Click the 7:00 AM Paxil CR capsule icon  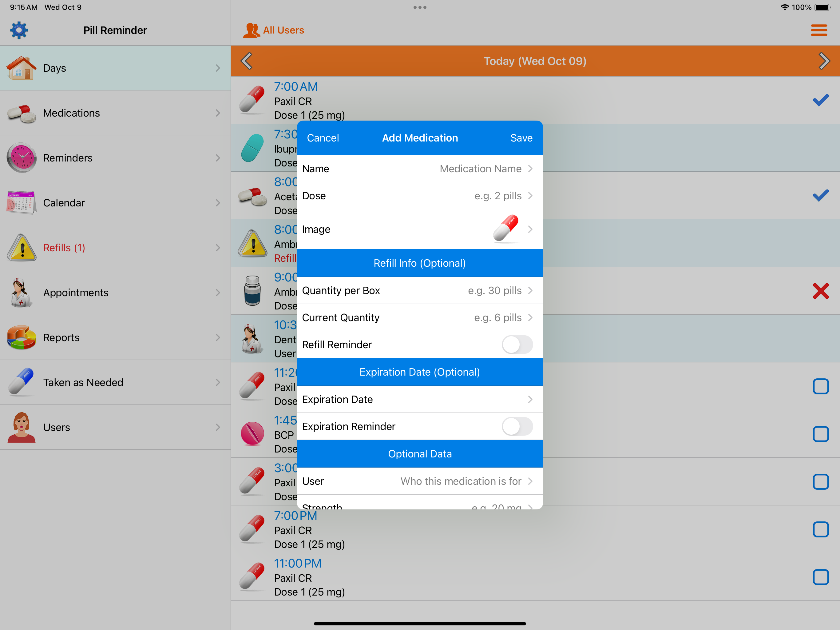tap(252, 100)
